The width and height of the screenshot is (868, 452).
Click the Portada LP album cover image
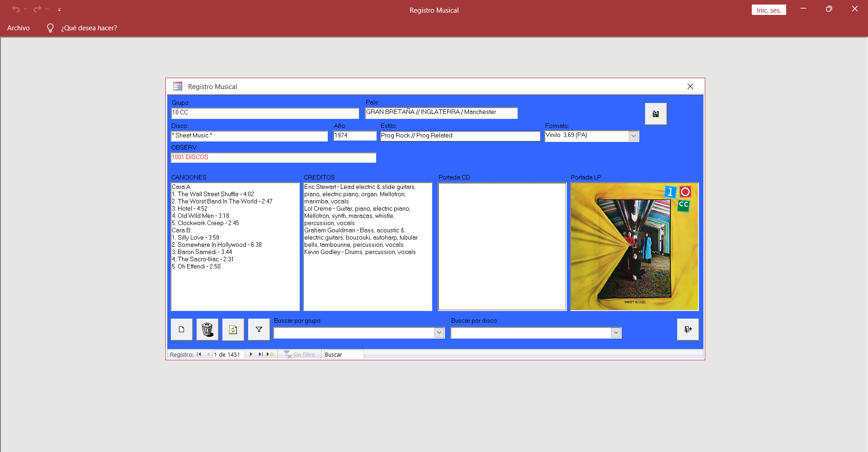click(634, 247)
